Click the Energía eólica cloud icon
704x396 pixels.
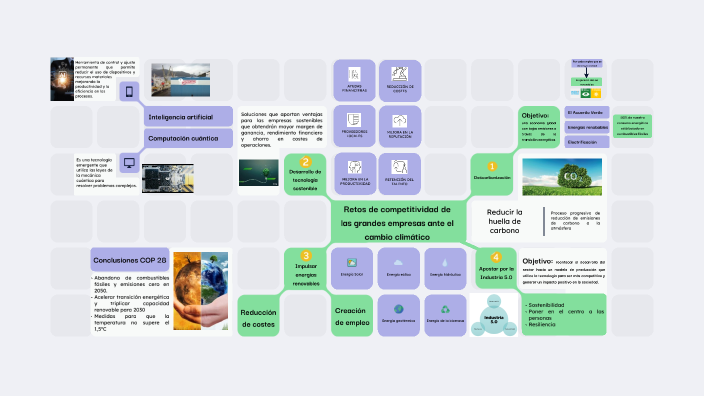click(x=398, y=263)
